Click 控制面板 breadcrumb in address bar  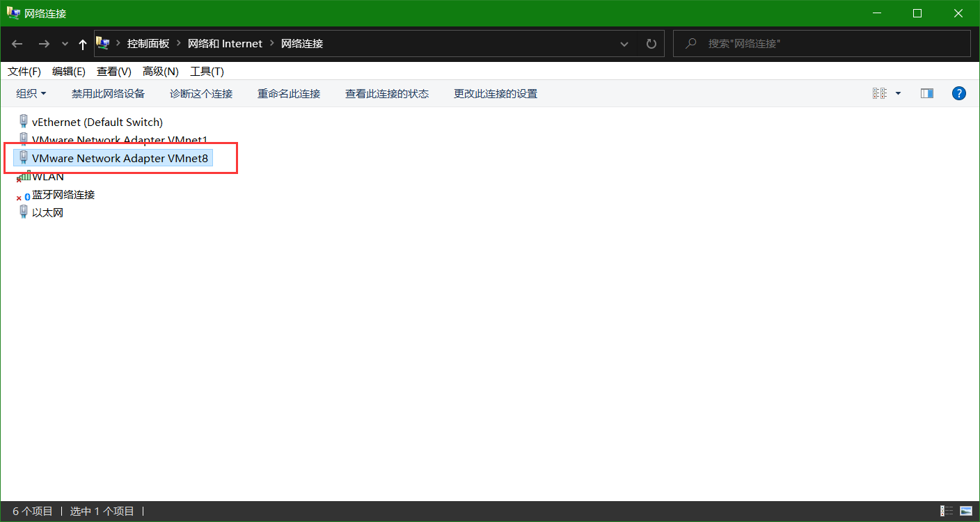coord(148,43)
